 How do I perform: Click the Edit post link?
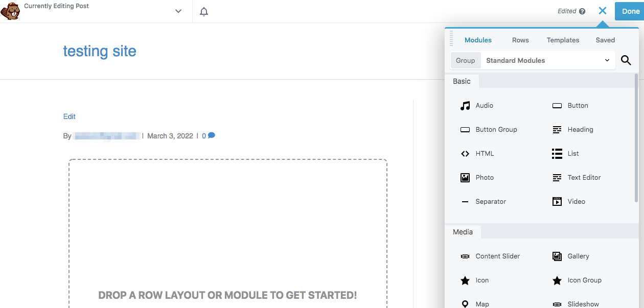(x=70, y=116)
